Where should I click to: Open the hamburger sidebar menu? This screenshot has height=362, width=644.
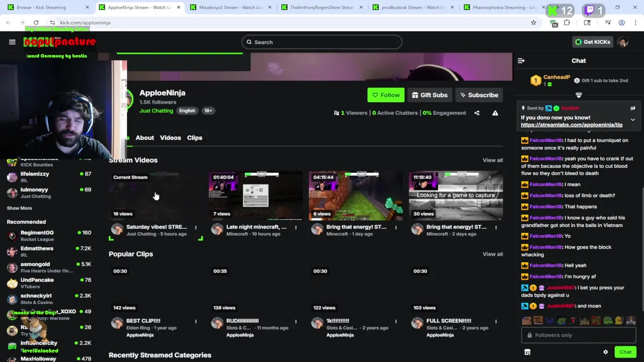12,42
